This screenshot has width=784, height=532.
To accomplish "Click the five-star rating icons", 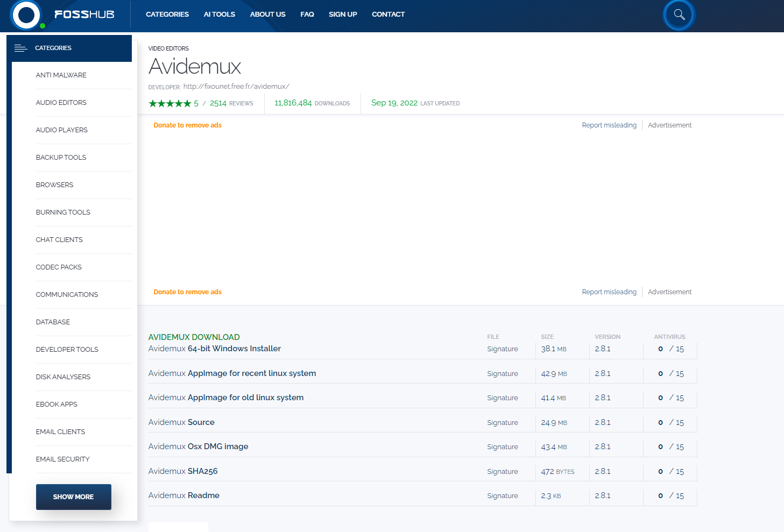I will pyautogui.click(x=169, y=103).
